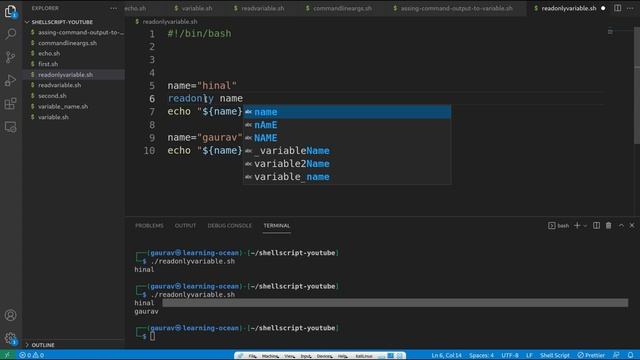640x360 pixels.
Task: Open the Accounts menu icon
Action: pyautogui.click(x=11, y=315)
